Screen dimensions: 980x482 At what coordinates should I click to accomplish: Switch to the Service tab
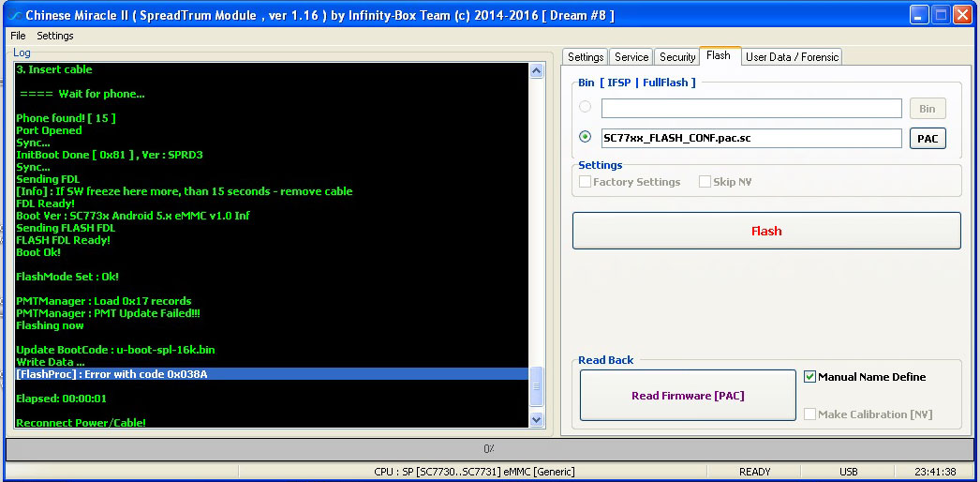[x=631, y=57]
